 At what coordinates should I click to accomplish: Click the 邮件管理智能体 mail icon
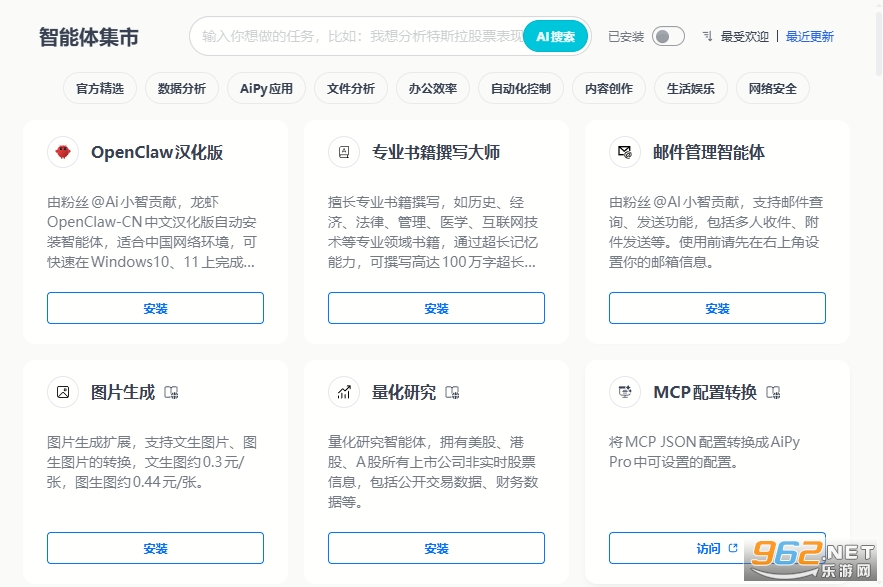click(x=625, y=152)
